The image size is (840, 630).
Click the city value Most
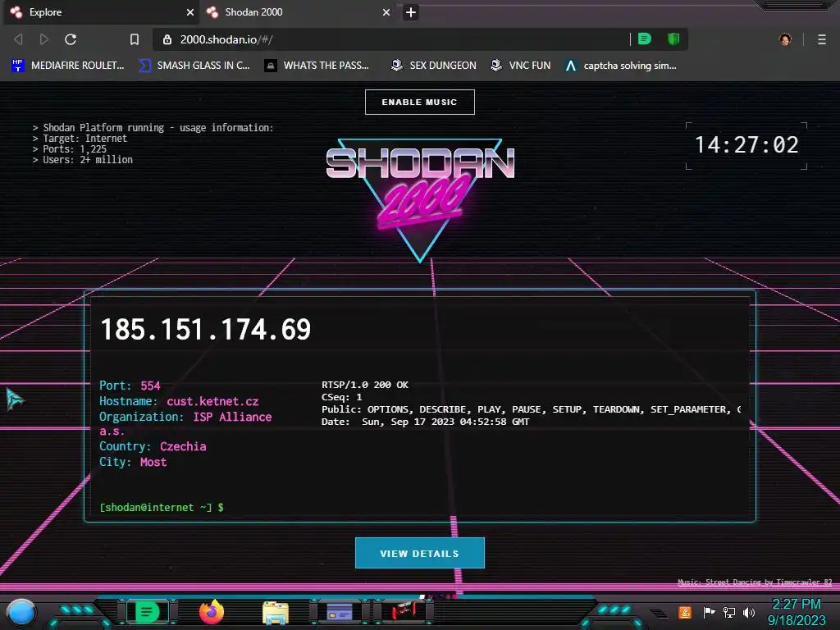pos(153,462)
